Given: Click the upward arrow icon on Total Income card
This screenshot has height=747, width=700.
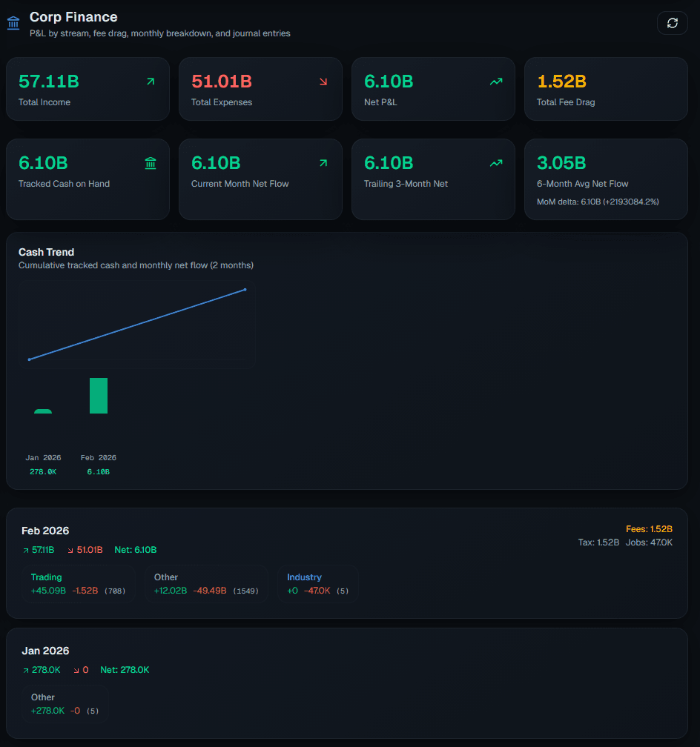Looking at the screenshot, I should tap(150, 81).
